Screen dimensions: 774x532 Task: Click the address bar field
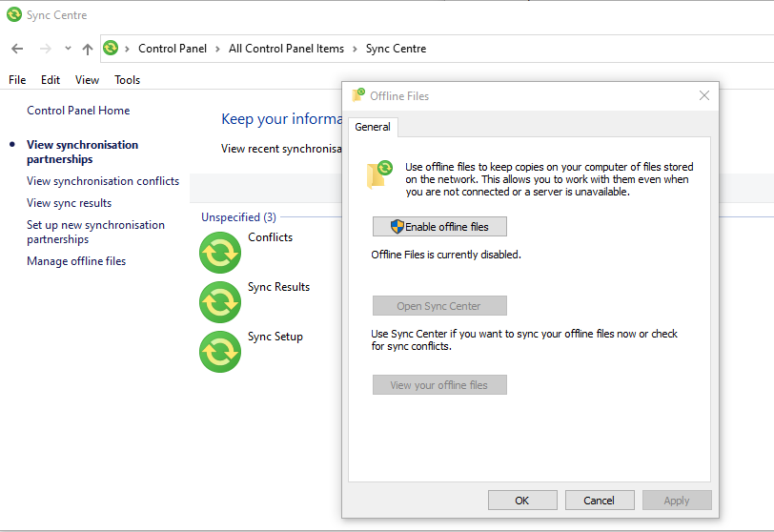point(437,49)
